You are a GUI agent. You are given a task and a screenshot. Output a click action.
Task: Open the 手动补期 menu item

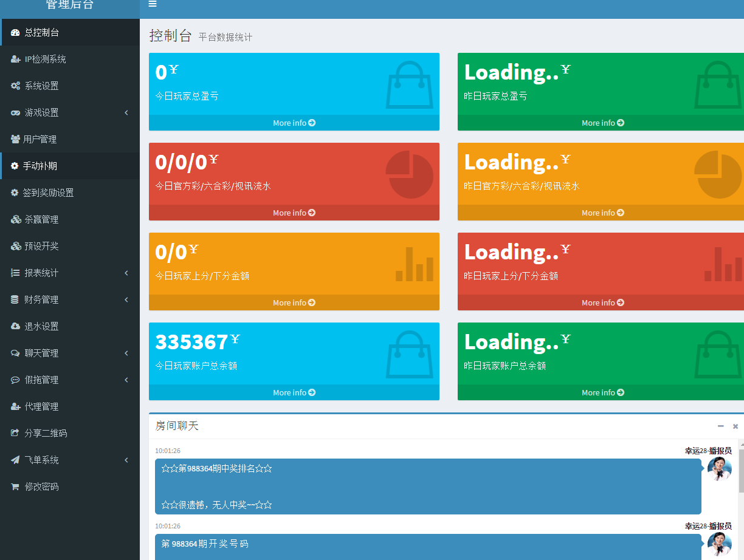[40, 166]
